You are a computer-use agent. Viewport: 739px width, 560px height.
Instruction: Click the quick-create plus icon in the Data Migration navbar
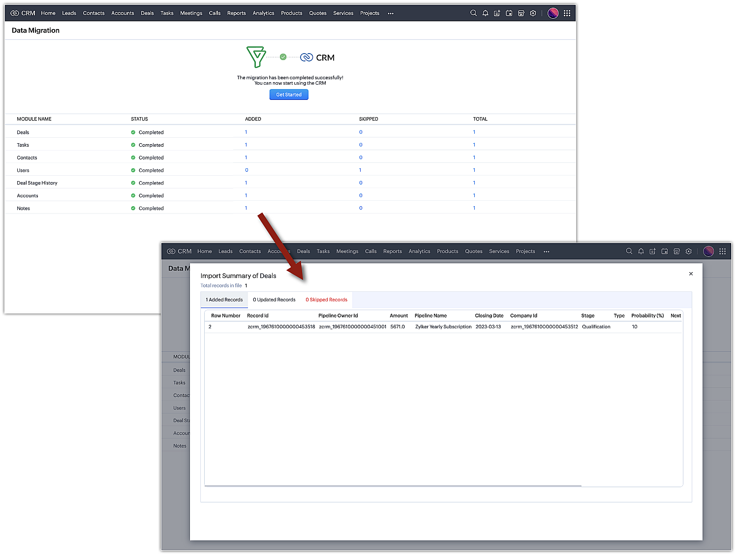tap(497, 13)
